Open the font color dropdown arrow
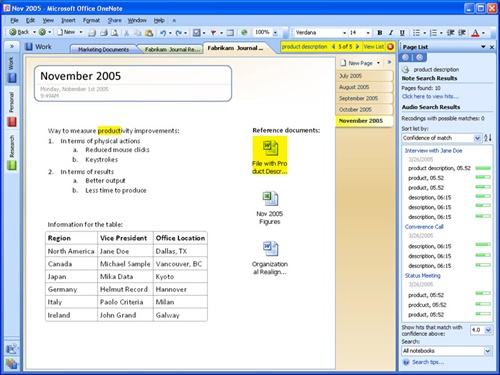This screenshot has width=500, height=375. click(483, 33)
